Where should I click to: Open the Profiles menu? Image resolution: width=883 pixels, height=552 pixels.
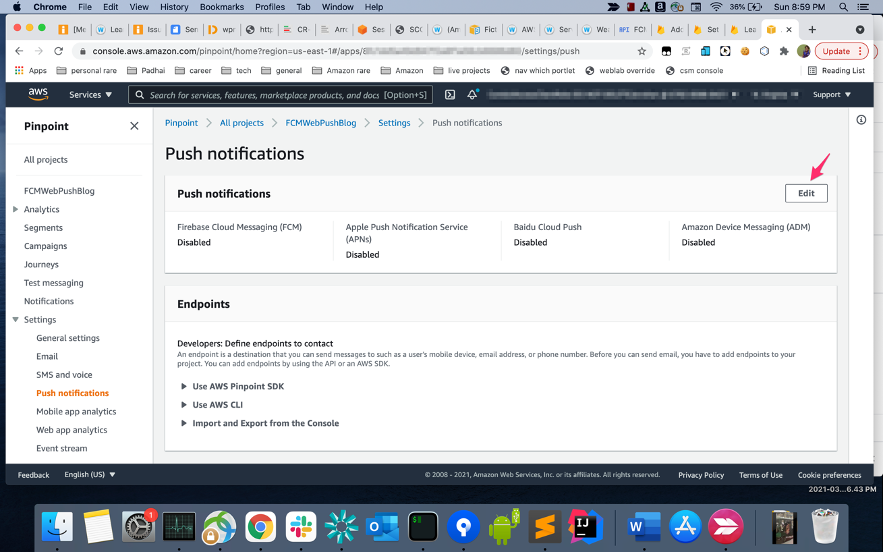(x=270, y=7)
